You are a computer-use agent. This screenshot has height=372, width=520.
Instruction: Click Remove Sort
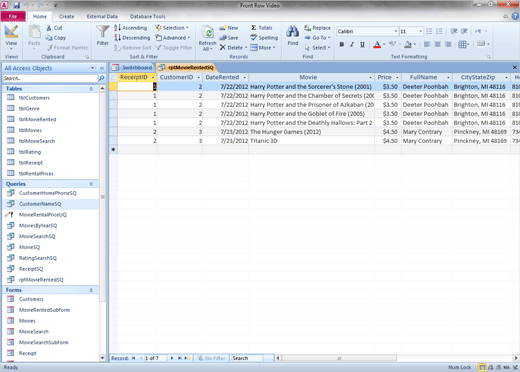133,48
